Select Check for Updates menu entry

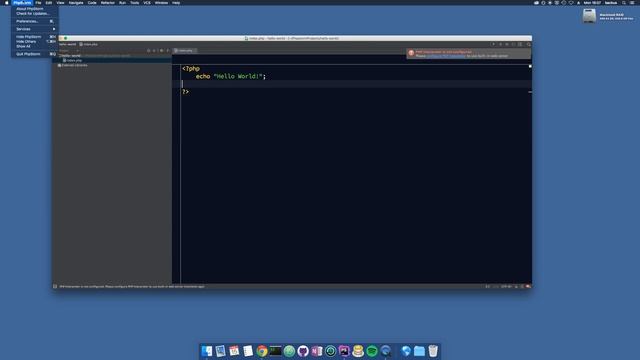(35, 13)
